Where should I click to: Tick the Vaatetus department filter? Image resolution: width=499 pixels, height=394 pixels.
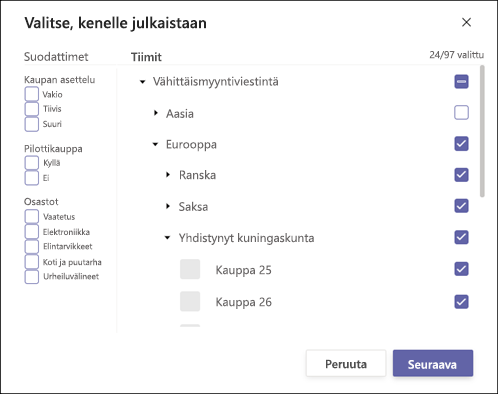coord(32,217)
